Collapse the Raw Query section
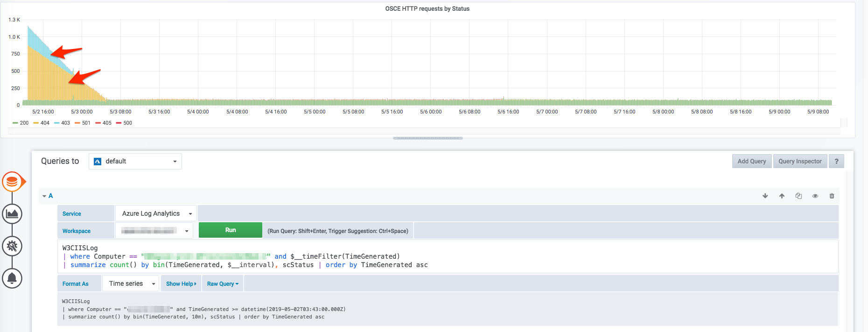The image size is (868, 332). (x=223, y=283)
